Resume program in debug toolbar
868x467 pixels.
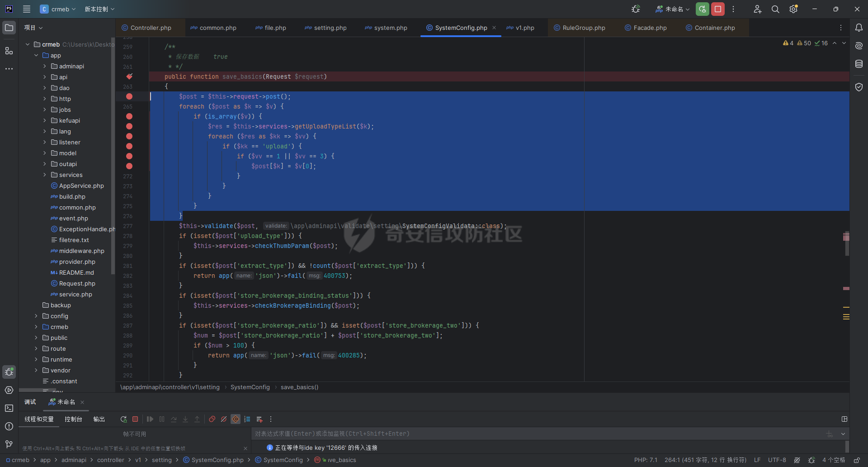tap(150, 419)
